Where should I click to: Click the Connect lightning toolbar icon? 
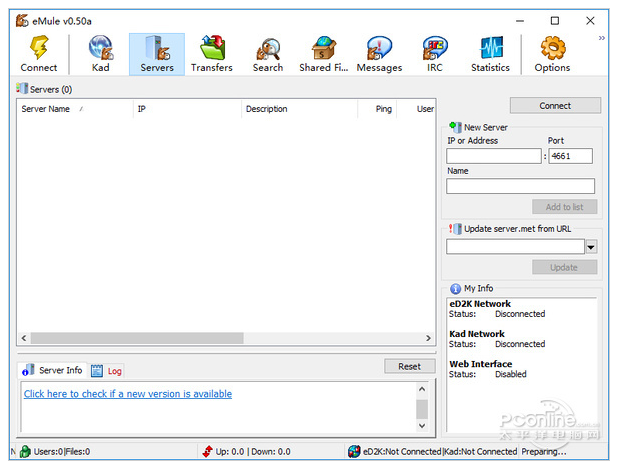[39, 54]
